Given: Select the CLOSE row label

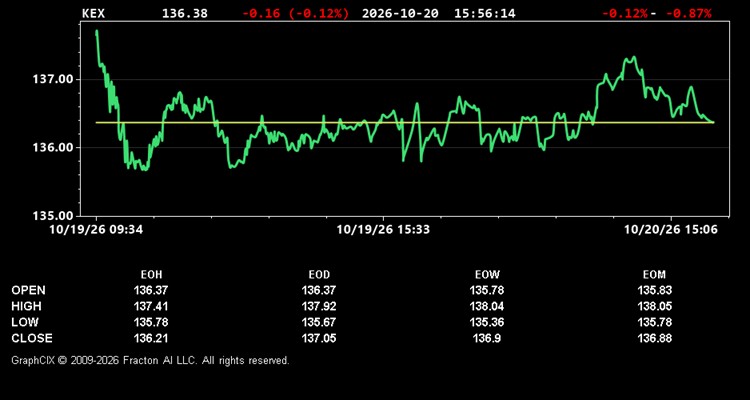Looking at the screenshot, I should tap(32, 338).
